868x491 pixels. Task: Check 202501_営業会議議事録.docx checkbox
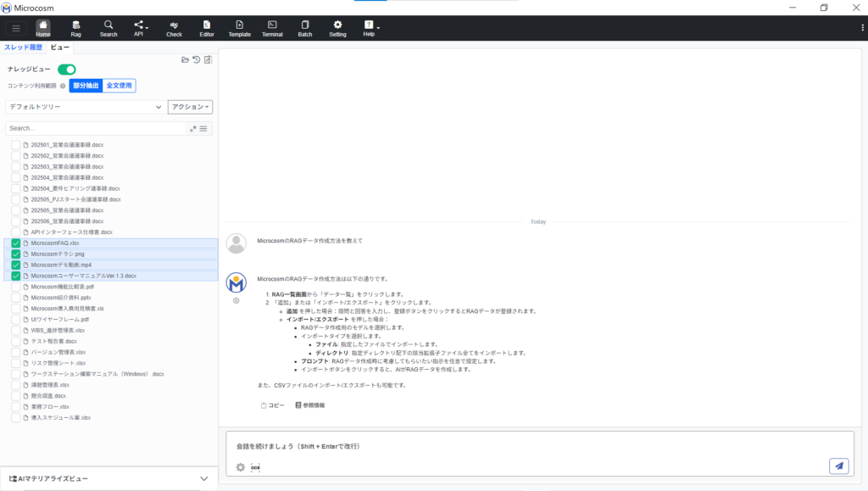(15, 145)
